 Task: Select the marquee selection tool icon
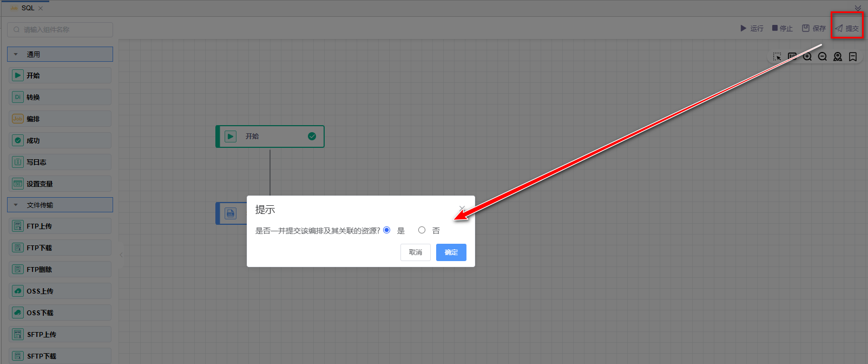(x=777, y=57)
